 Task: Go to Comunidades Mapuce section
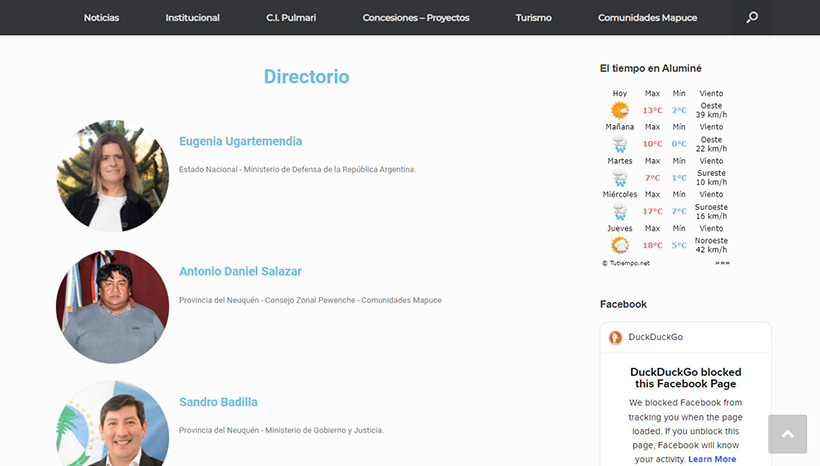[x=647, y=18]
